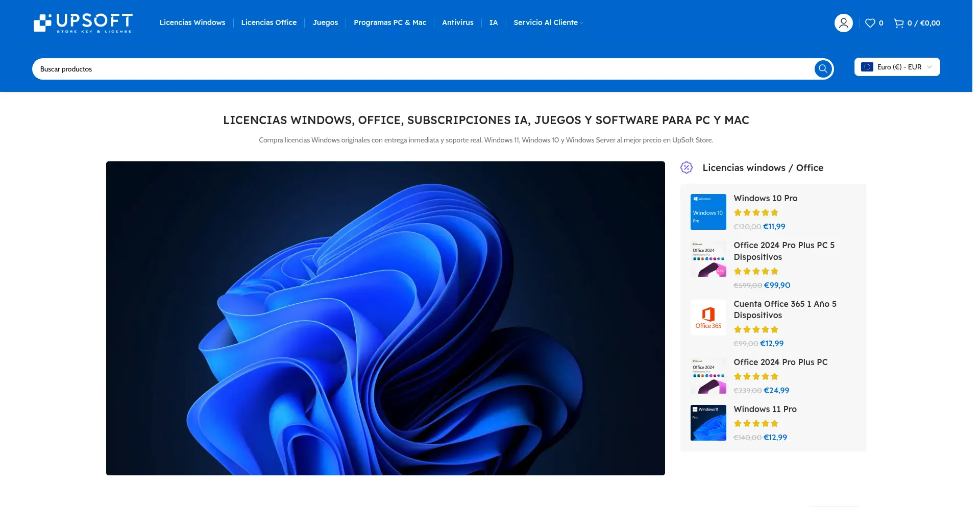Open Office 2024 Pro Plus PC thumbnail

click(708, 376)
